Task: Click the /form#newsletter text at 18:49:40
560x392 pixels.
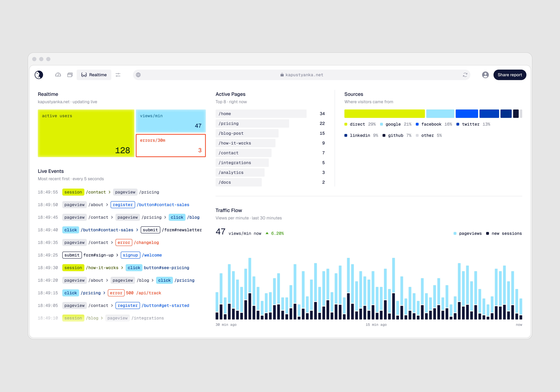Action: (182, 230)
